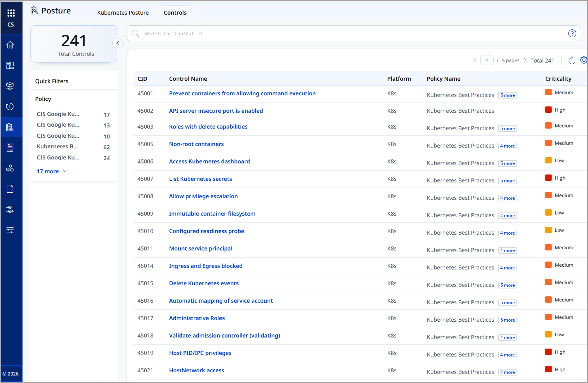588x383 pixels.
Task: Open 'Configured readiness probe' control
Action: 207,231
